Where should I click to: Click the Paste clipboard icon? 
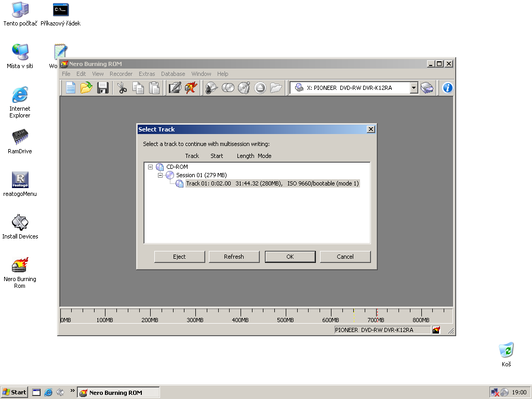(x=154, y=88)
